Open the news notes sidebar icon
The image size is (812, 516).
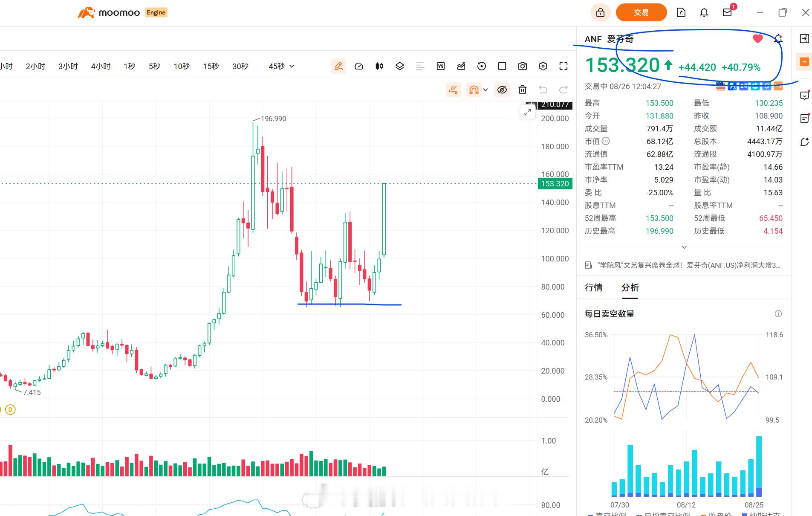tap(804, 118)
